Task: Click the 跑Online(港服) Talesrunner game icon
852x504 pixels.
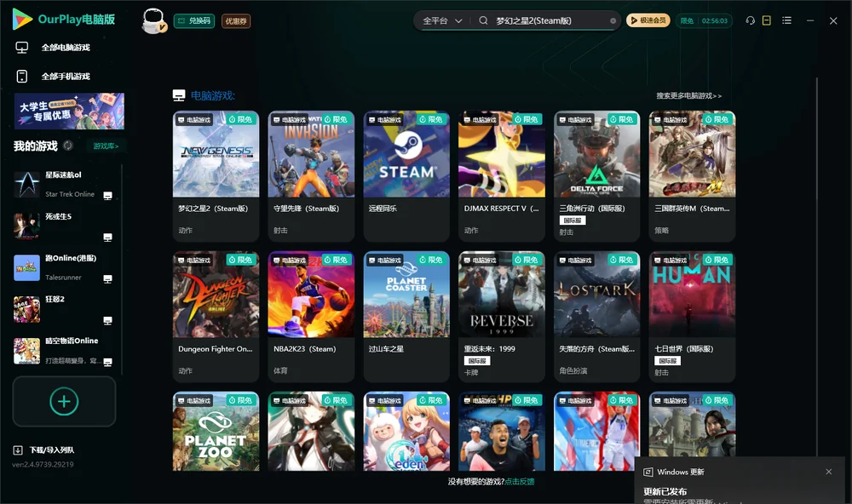Action: [x=26, y=267]
